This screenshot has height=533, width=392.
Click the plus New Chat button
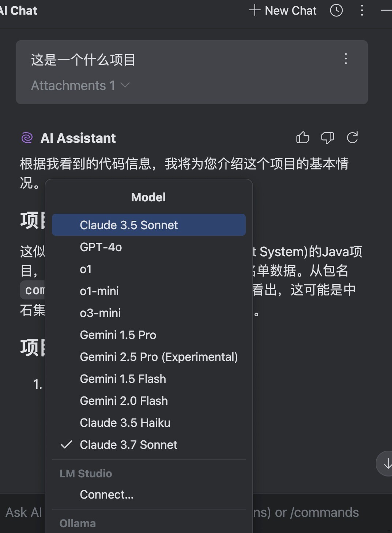[283, 11]
